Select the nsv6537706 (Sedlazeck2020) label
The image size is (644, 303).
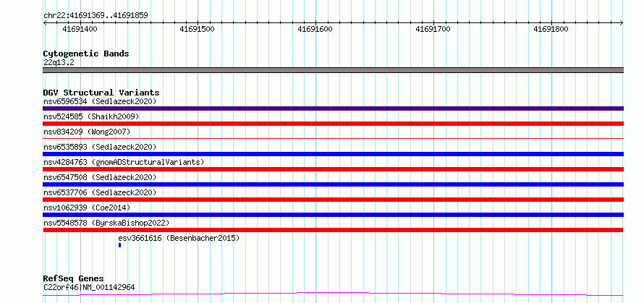click(x=100, y=192)
